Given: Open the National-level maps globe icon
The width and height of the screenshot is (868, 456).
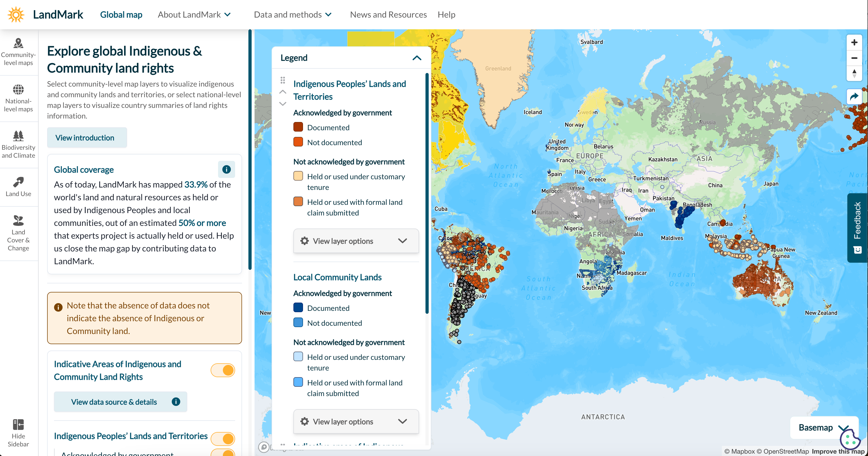Looking at the screenshot, I should click(x=19, y=90).
